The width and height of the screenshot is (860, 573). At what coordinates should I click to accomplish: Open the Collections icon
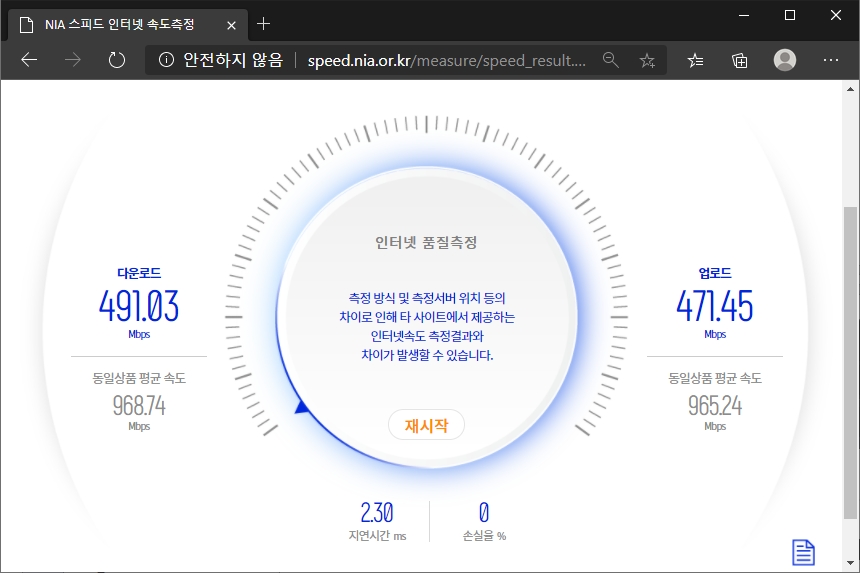[x=739, y=60]
